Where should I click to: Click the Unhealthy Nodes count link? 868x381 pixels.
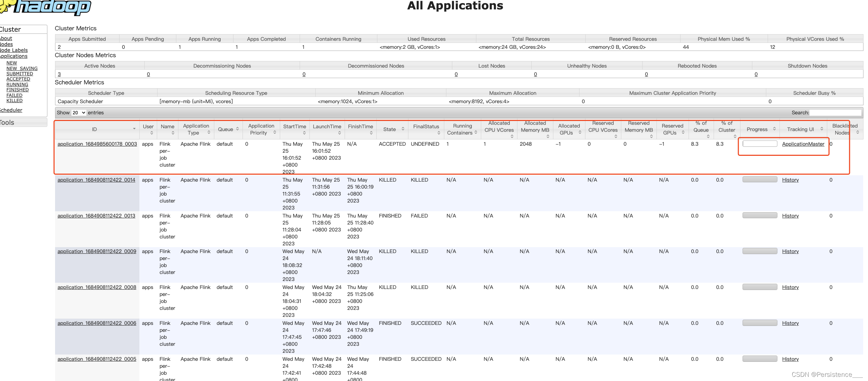click(x=535, y=74)
